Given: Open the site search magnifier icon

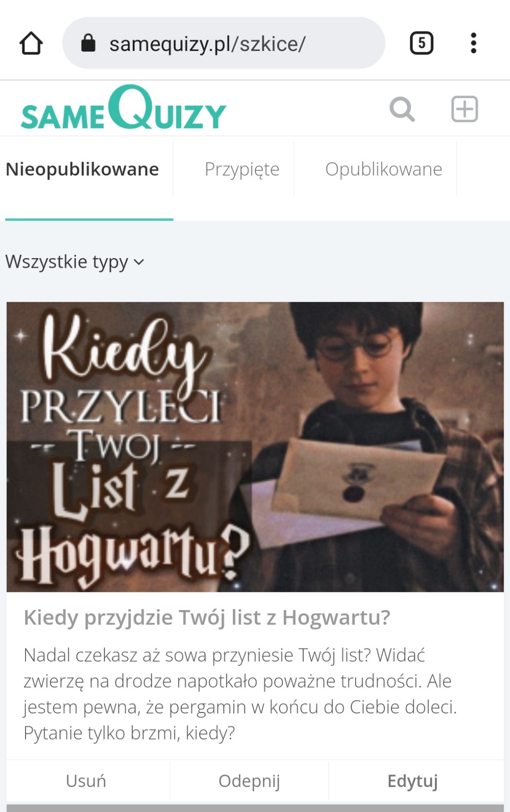Looking at the screenshot, I should 402,109.
